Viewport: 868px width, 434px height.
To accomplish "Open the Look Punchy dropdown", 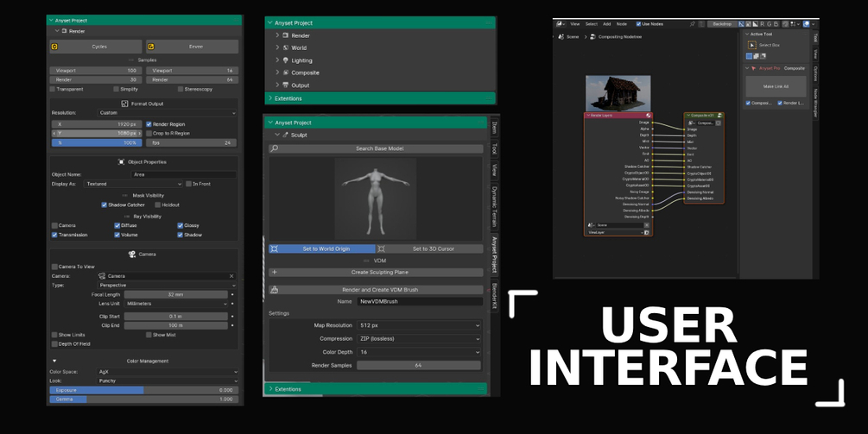I will pos(168,381).
